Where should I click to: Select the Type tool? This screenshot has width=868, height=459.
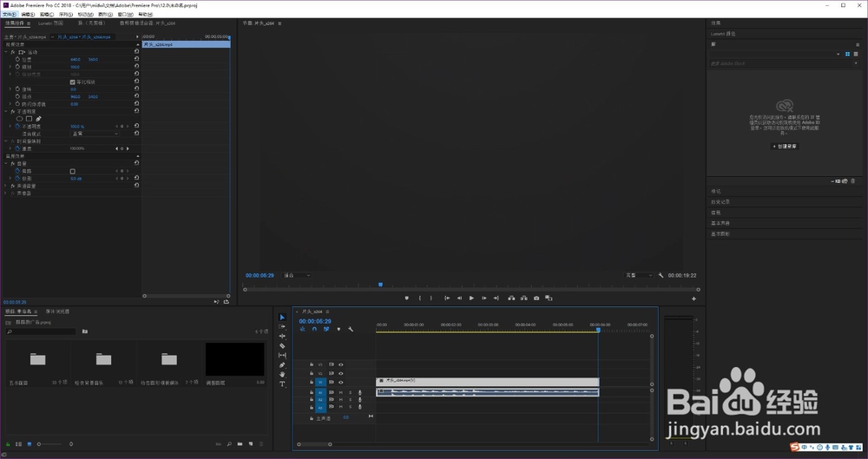click(x=282, y=384)
